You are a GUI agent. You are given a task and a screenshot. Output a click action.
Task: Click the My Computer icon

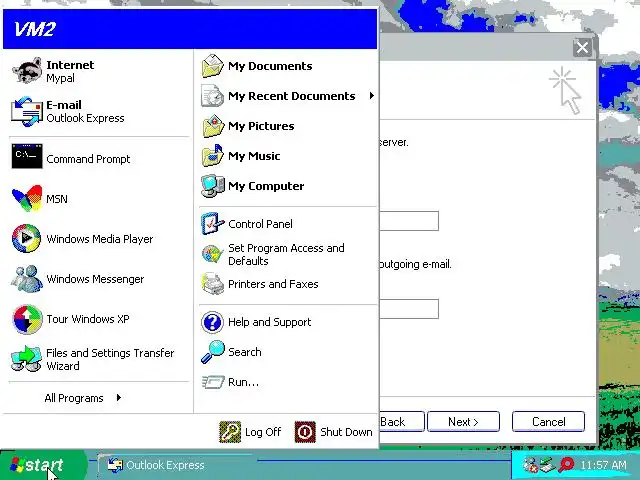coord(213,186)
